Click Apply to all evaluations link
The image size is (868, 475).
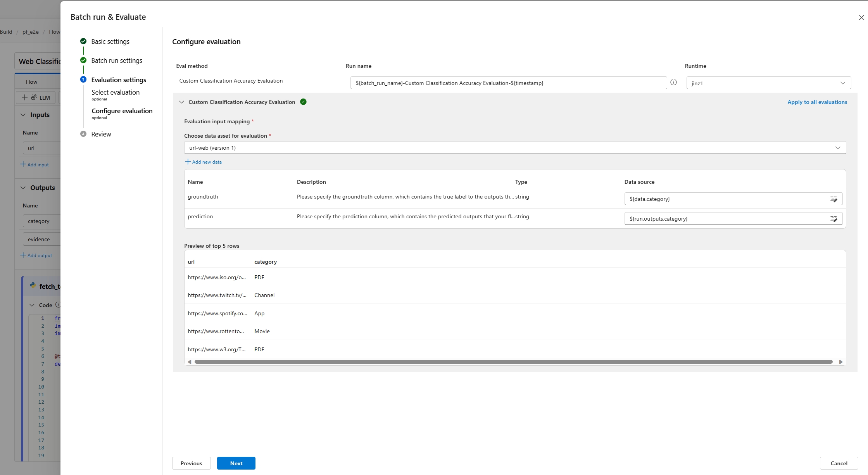(817, 102)
